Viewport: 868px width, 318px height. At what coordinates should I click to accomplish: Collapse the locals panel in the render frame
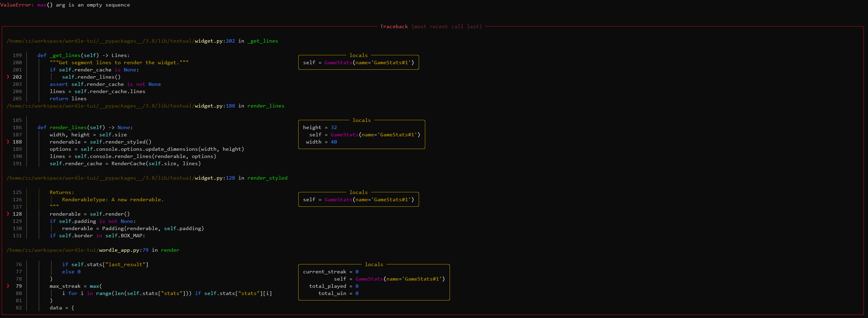coord(374,264)
